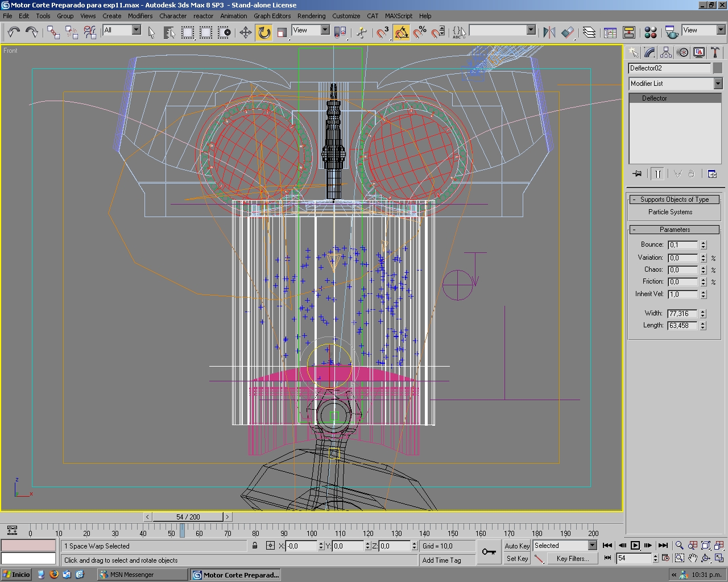Toggle Auto Key animation mode

(x=517, y=546)
